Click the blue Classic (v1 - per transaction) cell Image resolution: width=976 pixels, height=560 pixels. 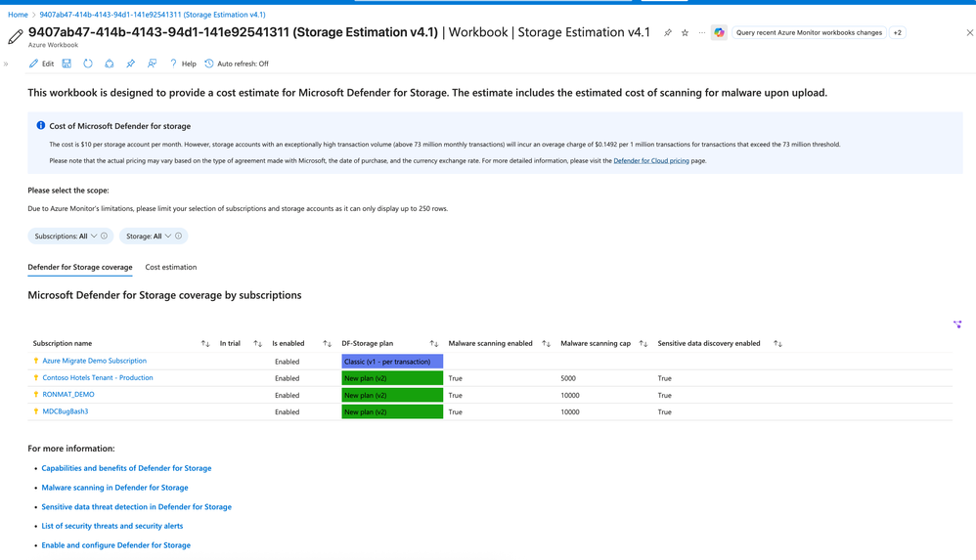click(392, 362)
